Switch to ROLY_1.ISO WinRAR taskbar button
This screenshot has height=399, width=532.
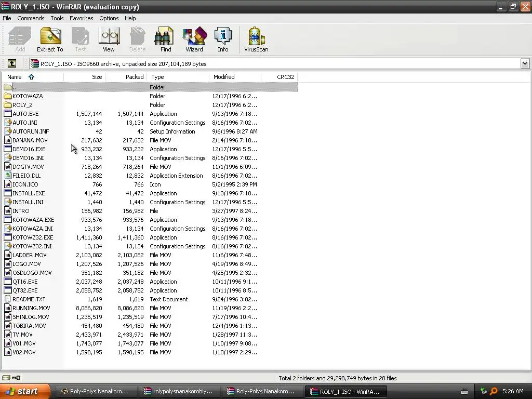point(345,391)
